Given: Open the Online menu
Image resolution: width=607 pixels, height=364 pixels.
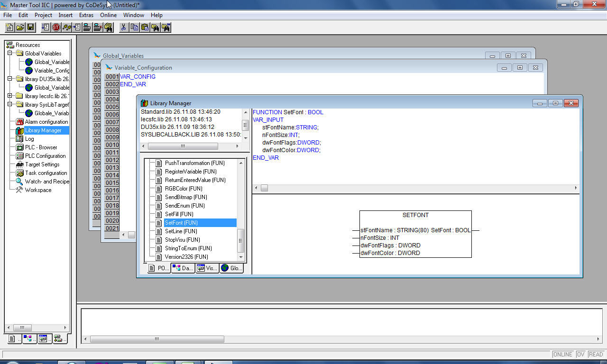Looking at the screenshot, I should coord(108,15).
